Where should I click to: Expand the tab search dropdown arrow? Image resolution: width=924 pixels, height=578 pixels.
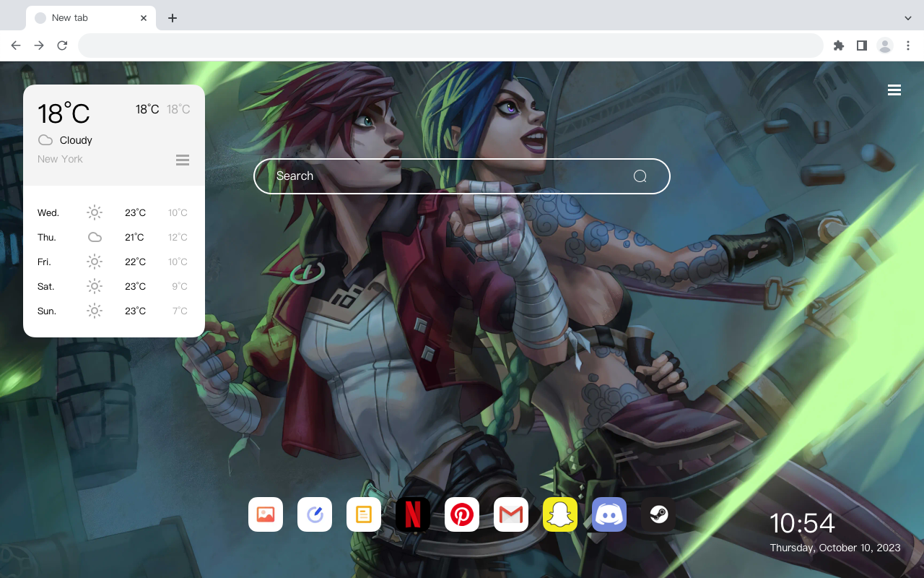pyautogui.click(x=908, y=18)
